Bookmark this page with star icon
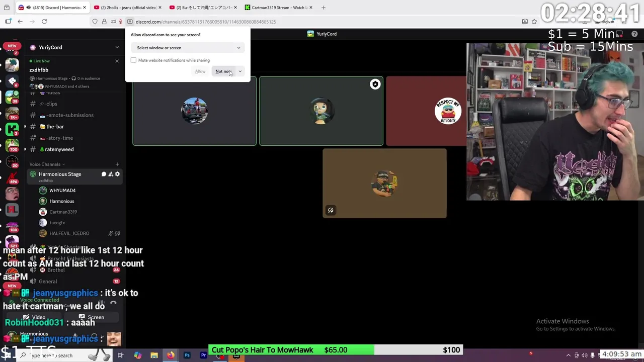This screenshot has height=362, width=644. point(534,22)
